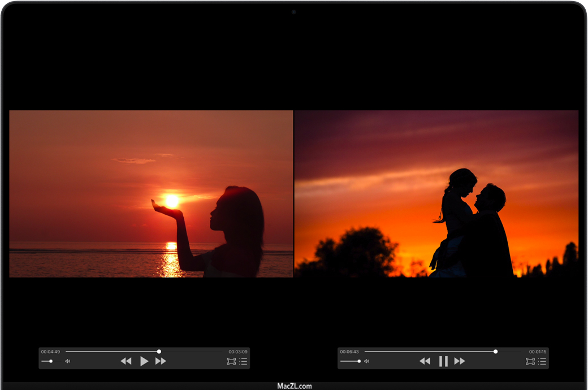Open the left player's playlist
The image size is (588, 390).
[243, 361]
